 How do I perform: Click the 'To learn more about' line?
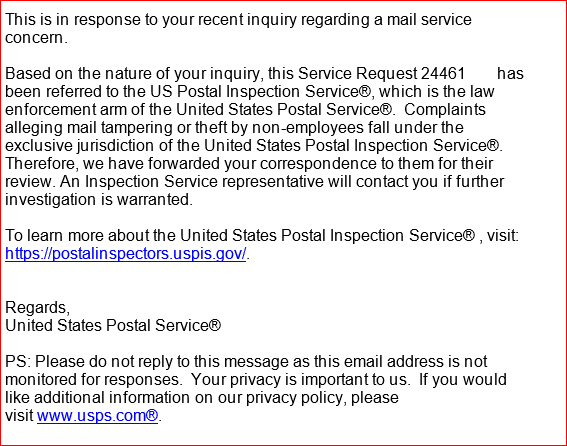[x=262, y=235]
